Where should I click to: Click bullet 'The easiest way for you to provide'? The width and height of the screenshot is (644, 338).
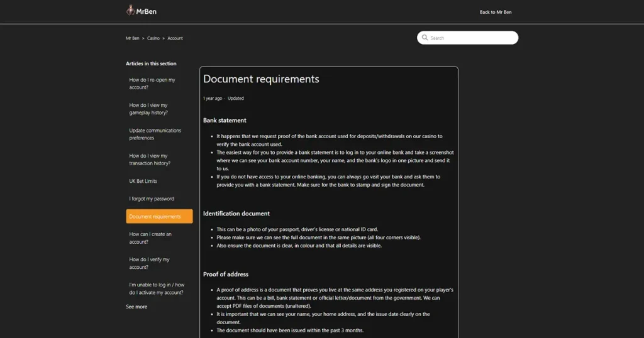point(335,160)
